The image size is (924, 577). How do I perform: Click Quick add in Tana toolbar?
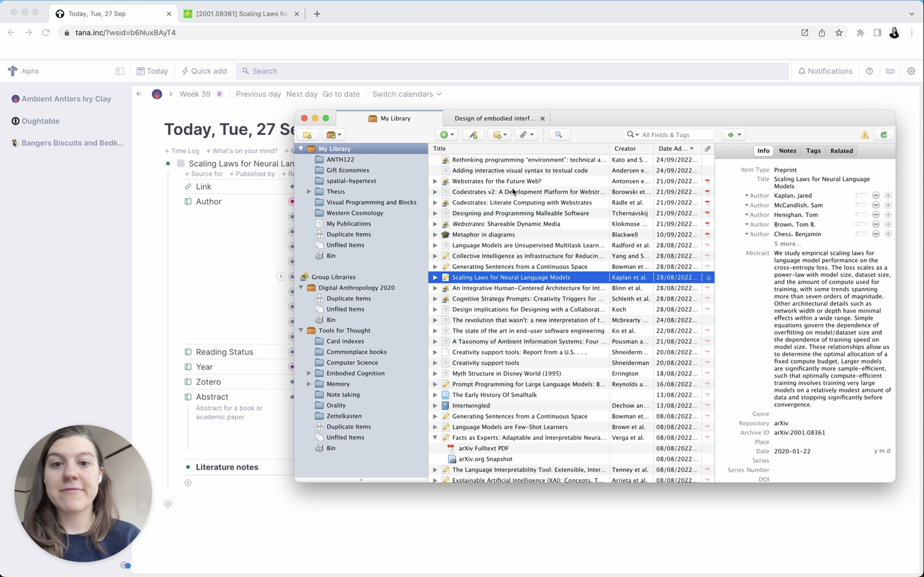click(x=204, y=71)
